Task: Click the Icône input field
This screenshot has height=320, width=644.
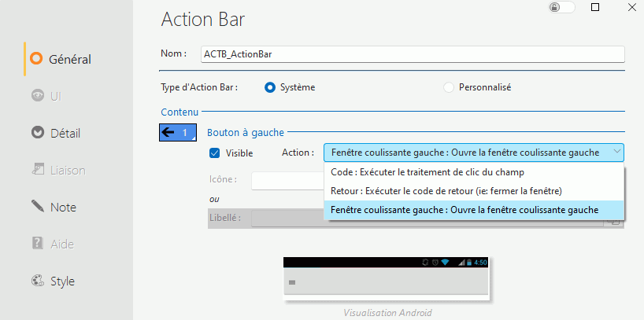Action: pos(287,181)
